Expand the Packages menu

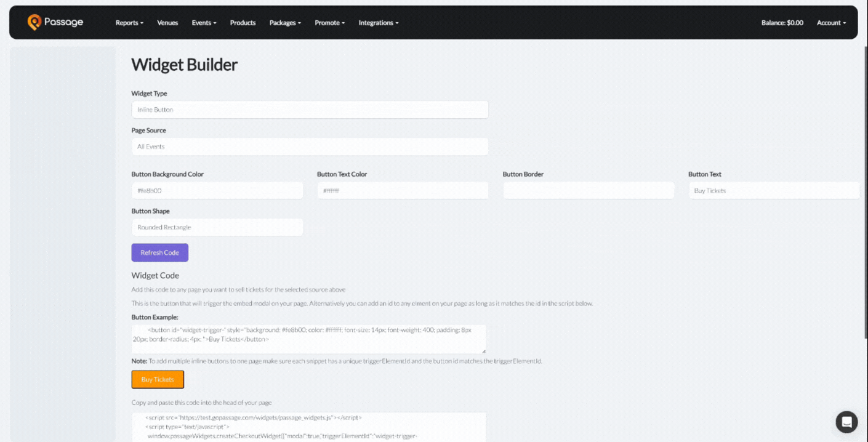285,23
